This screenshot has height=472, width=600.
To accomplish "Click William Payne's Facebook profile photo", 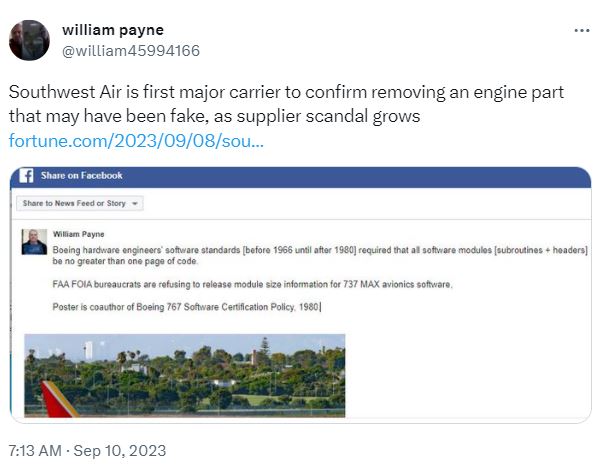I will pos(34,242).
